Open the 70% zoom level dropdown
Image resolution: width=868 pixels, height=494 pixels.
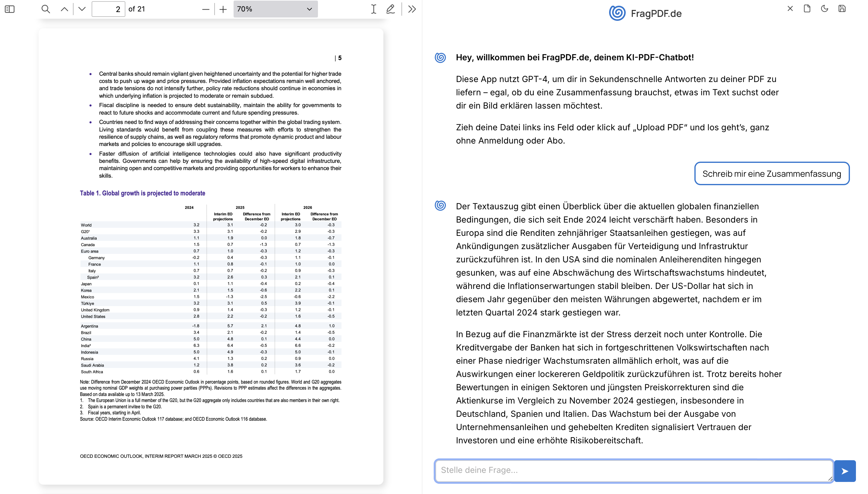[275, 9]
